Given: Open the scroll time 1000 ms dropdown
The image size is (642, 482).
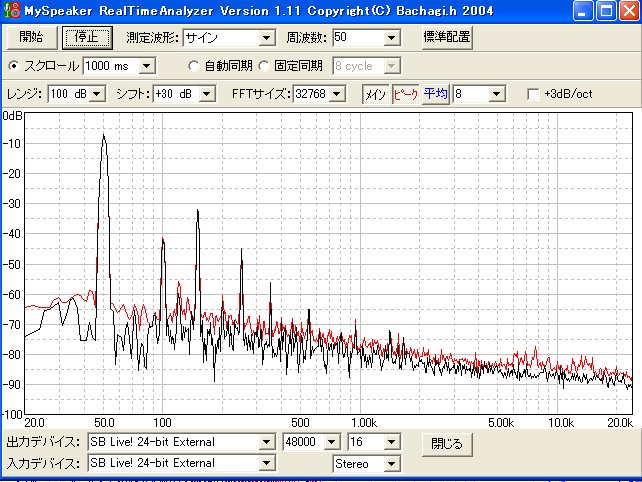Looking at the screenshot, I should [119, 66].
